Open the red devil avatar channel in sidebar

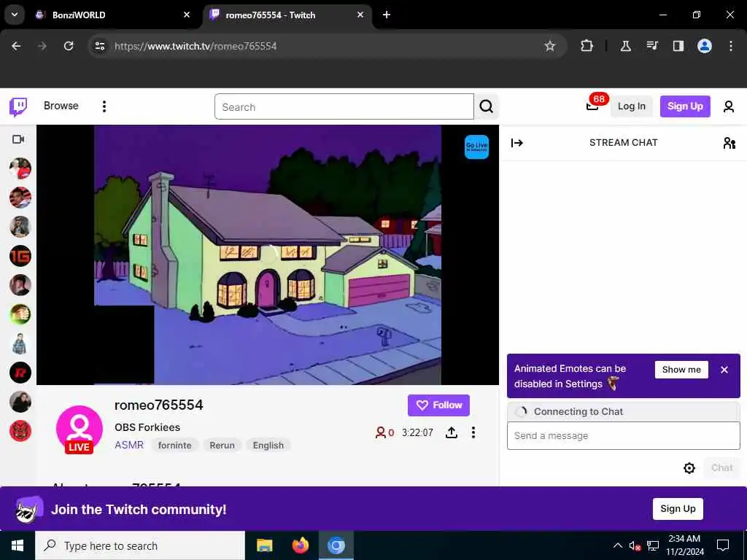tap(20, 431)
